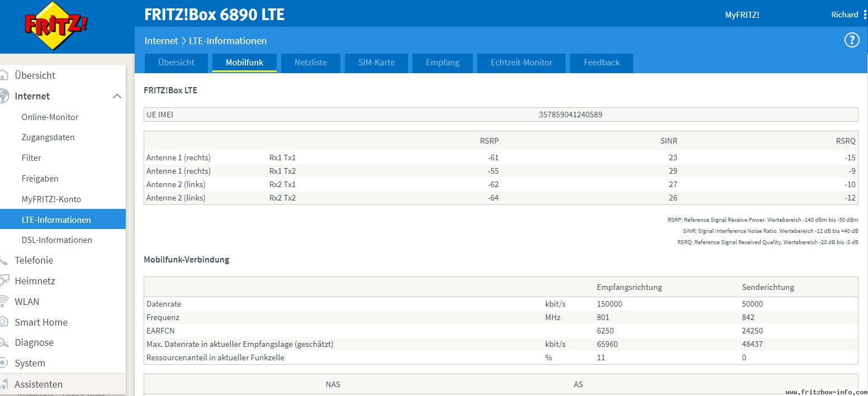Select the Mobilfunk tab
Image resolution: width=868 pixels, height=396 pixels.
click(244, 63)
